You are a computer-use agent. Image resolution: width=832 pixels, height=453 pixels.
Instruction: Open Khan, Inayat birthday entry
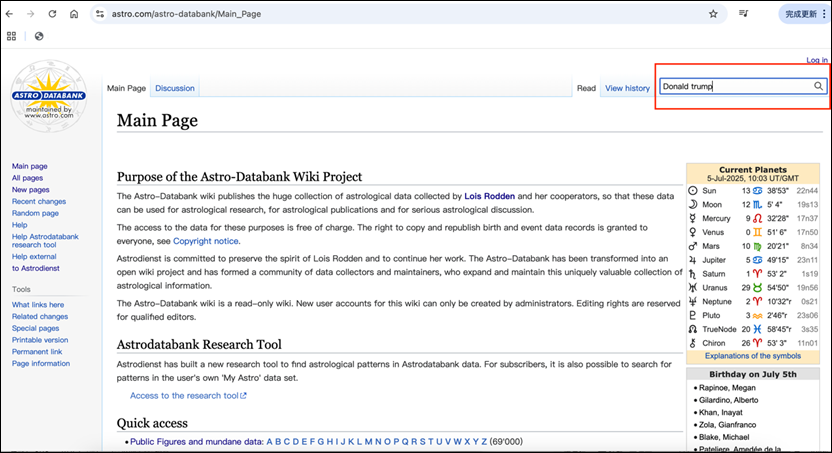click(x=721, y=412)
